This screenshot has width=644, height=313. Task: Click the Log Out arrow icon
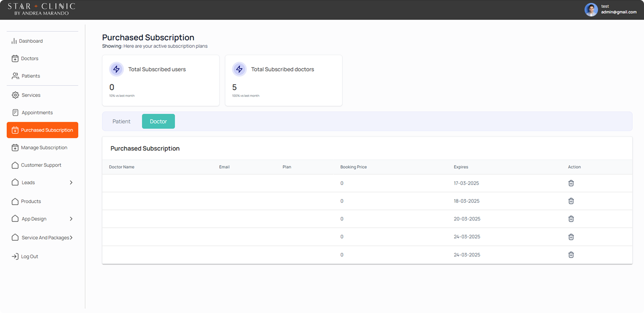pyautogui.click(x=15, y=256)
